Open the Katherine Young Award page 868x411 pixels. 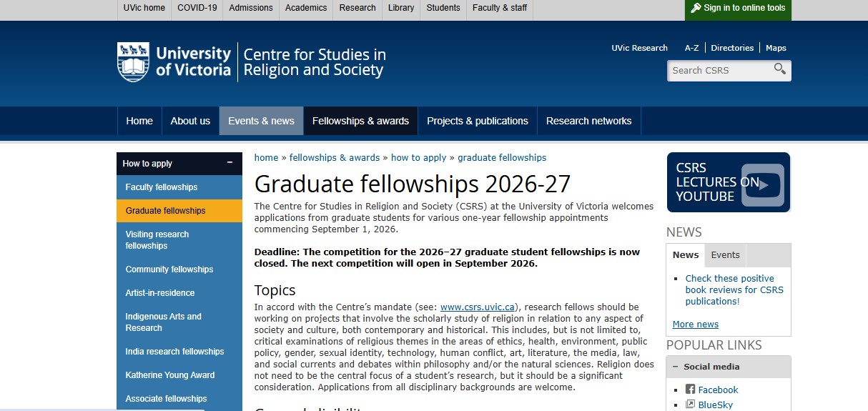(x=170, y=375)
